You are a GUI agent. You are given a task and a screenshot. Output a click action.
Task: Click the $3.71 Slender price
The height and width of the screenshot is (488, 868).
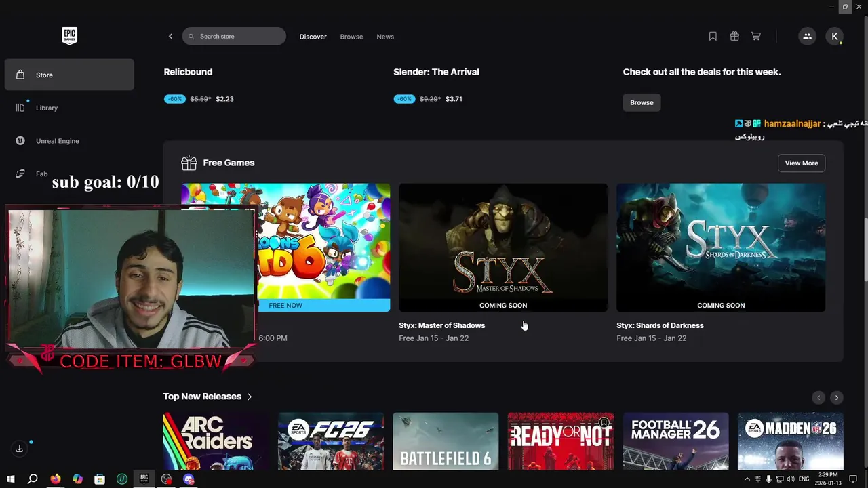tap(454, 99)
